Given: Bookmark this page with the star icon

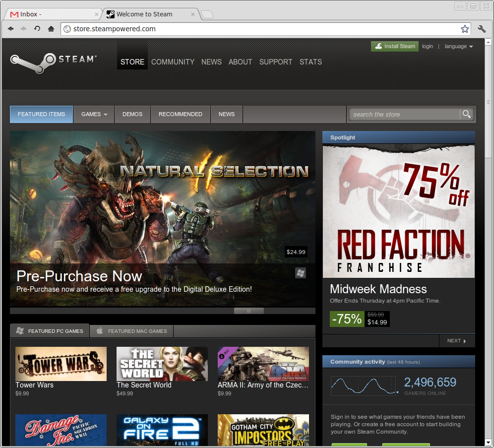Looking at the screenshot, I should [465, 29].
